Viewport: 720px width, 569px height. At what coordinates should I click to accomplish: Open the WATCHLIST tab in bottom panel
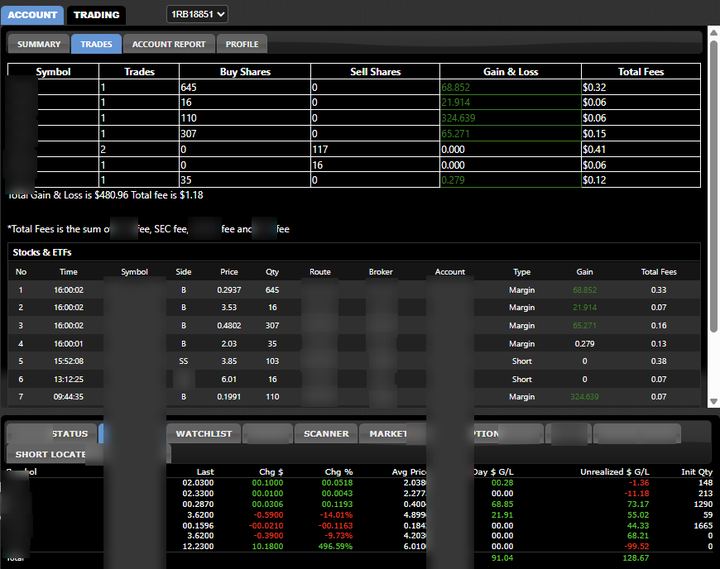[203, 434]
